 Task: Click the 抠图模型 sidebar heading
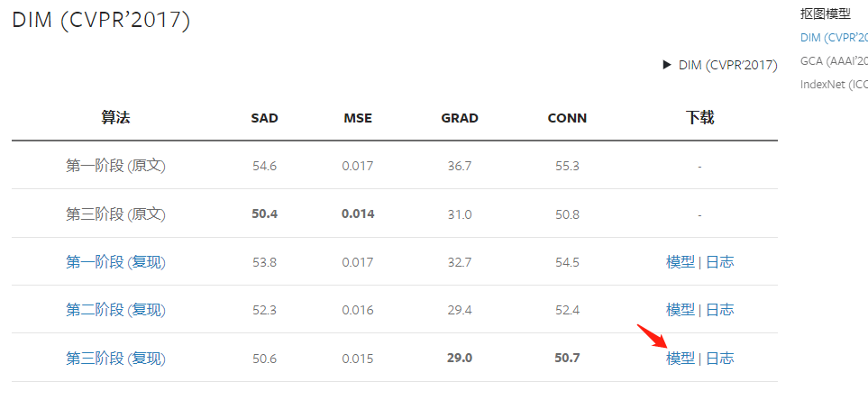coord(826,14)
